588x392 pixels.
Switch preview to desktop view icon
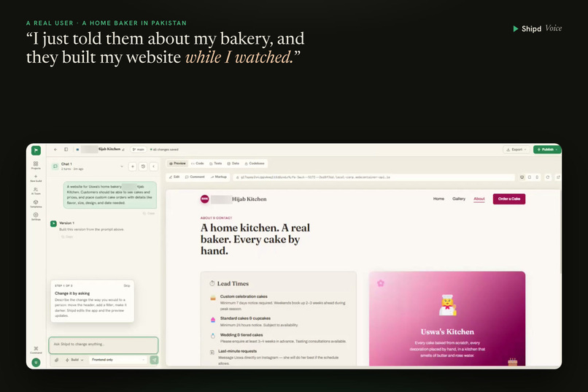point(522,177)
